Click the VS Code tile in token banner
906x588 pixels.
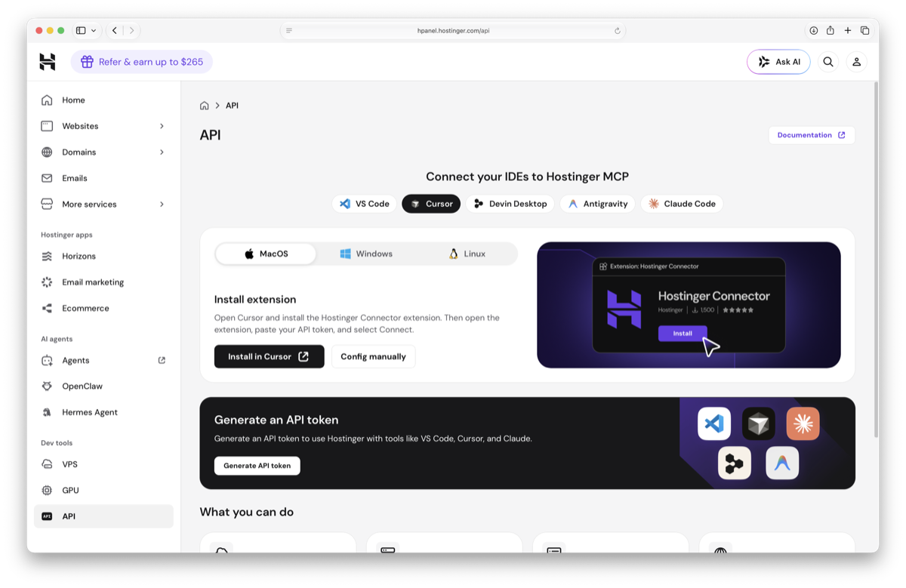(x=714, y=423)
